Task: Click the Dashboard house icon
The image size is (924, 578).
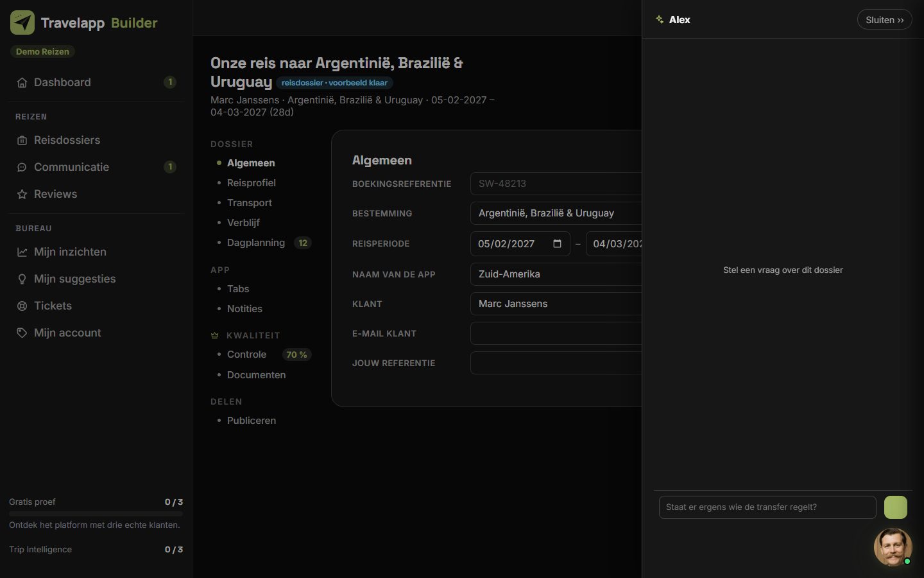Action: tap(22, 82)
